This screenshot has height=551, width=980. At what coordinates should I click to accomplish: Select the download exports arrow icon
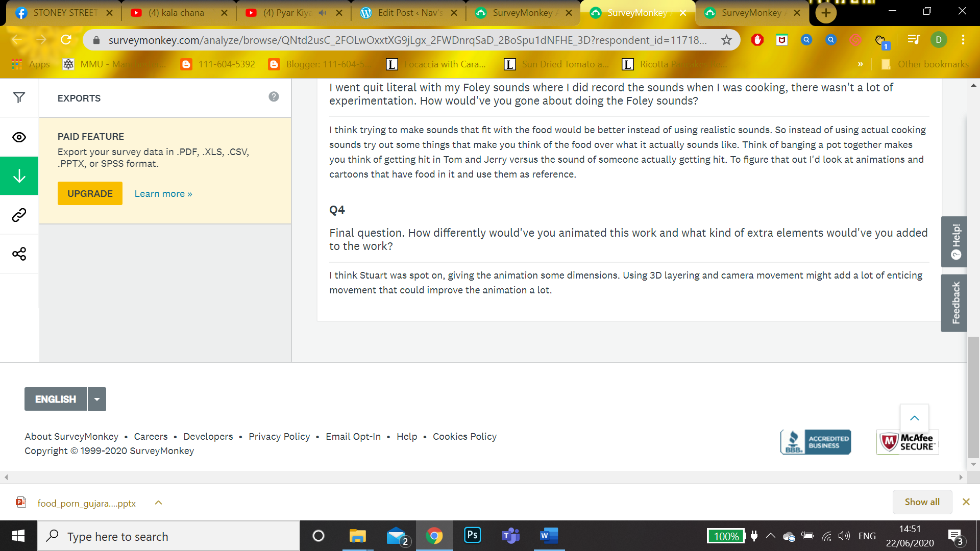(x=19, y=176)
